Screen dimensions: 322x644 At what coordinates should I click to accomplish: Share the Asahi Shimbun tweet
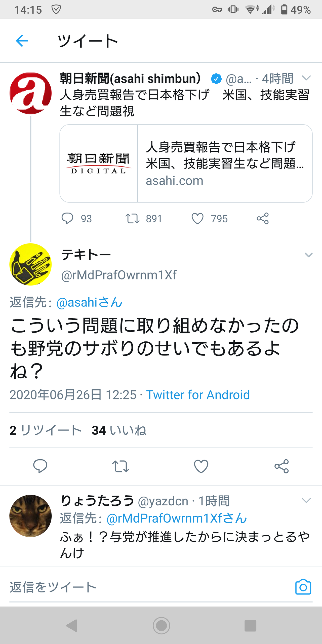263,218
